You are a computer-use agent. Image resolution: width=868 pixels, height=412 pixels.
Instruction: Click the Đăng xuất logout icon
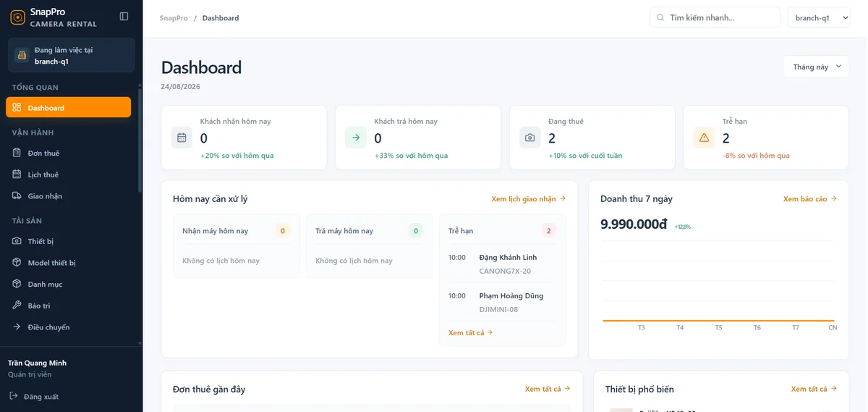pyautogui.click(x=13, y=396)
